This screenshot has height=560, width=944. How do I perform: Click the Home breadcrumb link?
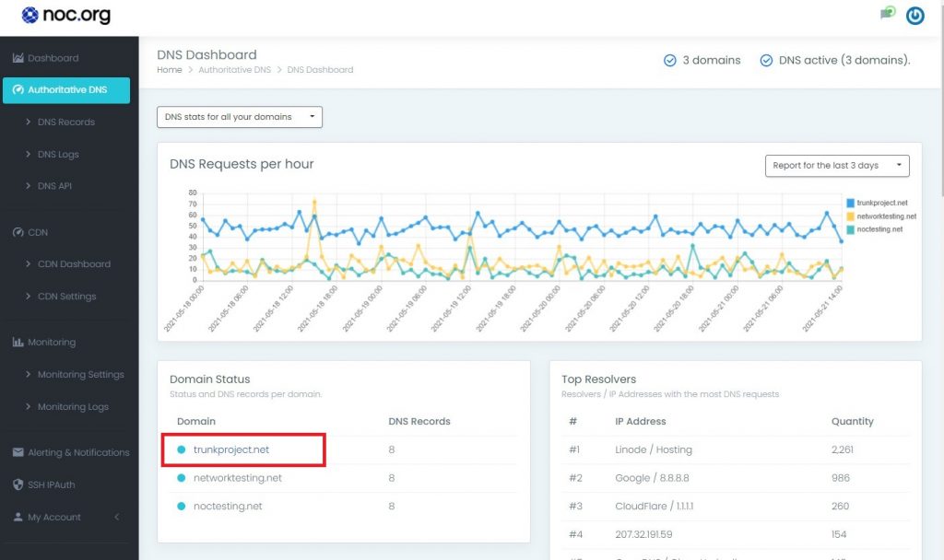coord(170,70)
